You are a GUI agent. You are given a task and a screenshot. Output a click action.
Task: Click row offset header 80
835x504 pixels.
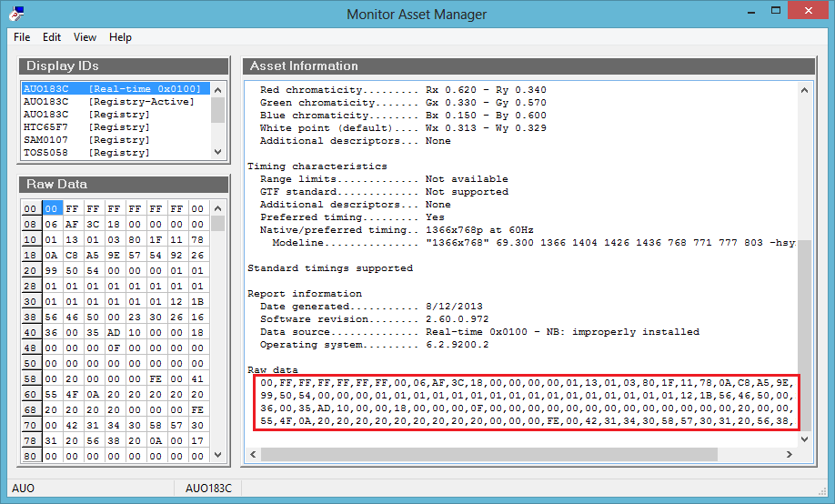coord(31,456)
